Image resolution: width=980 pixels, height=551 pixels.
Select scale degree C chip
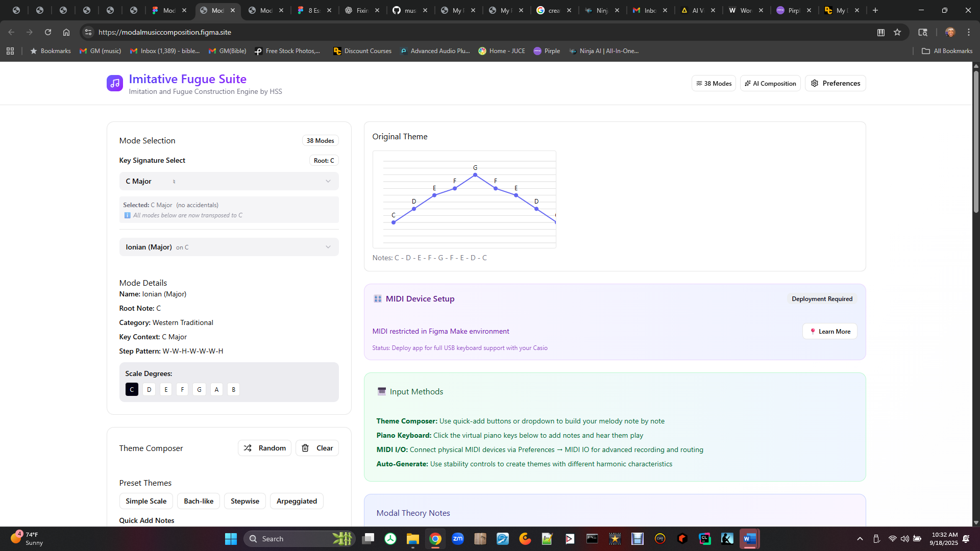[x=132, y=389]
